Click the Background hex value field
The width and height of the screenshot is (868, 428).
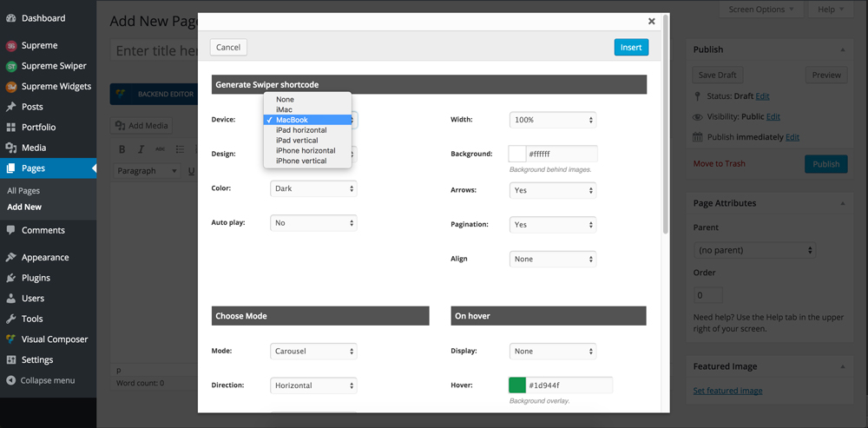561,154
